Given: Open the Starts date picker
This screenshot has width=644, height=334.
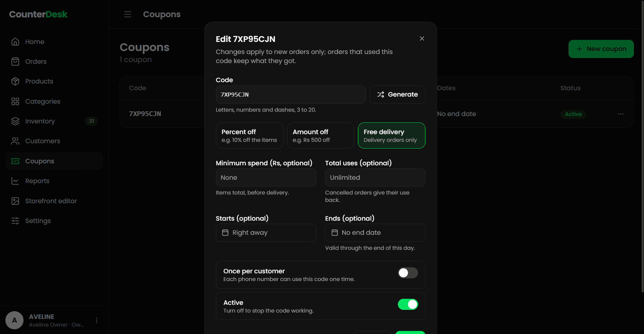Looking at the screenshot, I should click(x=266, y=233).
